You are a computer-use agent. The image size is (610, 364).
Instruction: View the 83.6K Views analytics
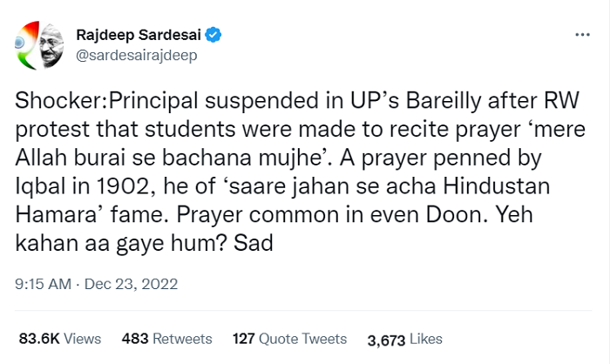(59, 338)
